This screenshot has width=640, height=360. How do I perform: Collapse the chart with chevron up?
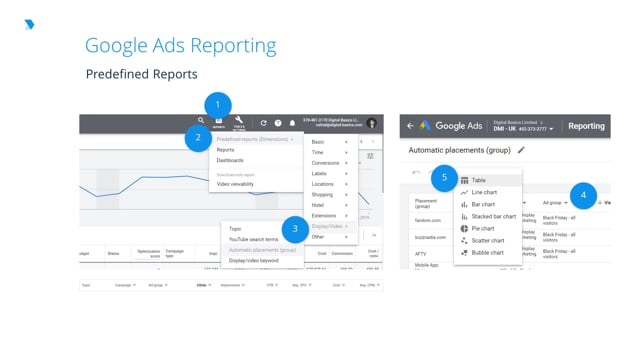tap(374, 235)
